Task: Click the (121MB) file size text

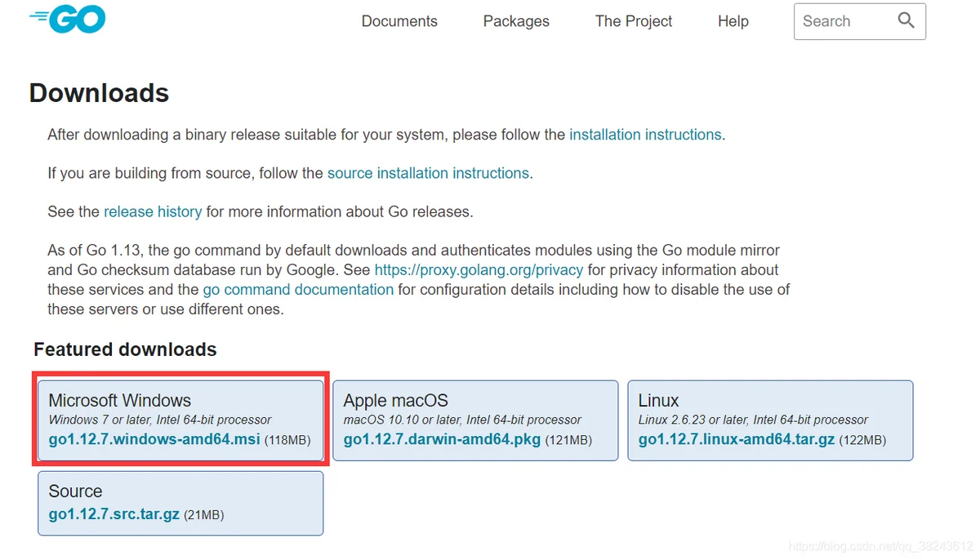Action: [568, 440]
